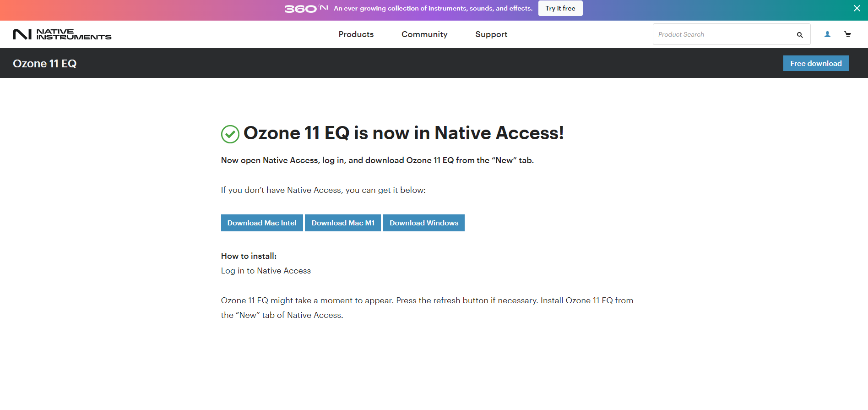The width and height of the screenshot is (868, 410).
Task: Click the Try it free button
Action: pos(560,8)
